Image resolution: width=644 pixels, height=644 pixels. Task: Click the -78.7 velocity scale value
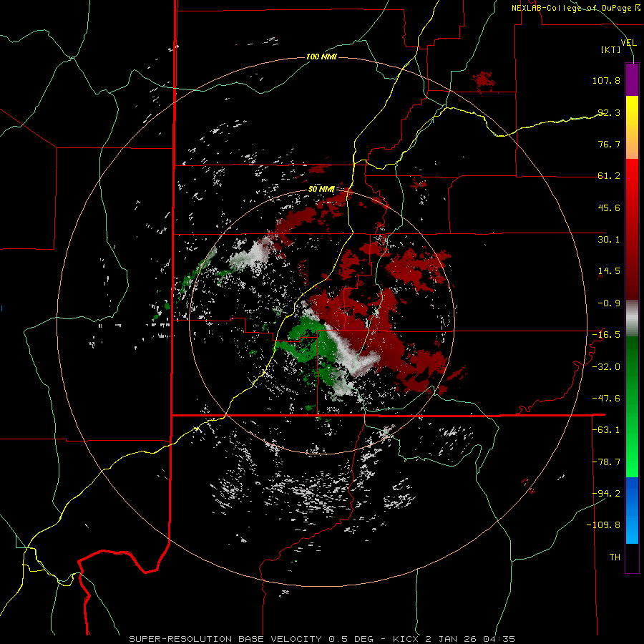coord(606,462)
